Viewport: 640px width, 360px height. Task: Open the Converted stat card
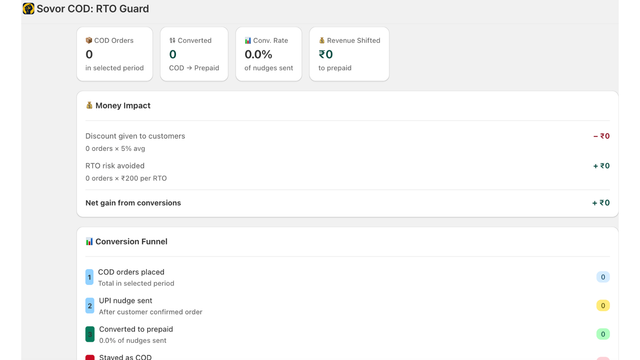(x=194, y=54)
